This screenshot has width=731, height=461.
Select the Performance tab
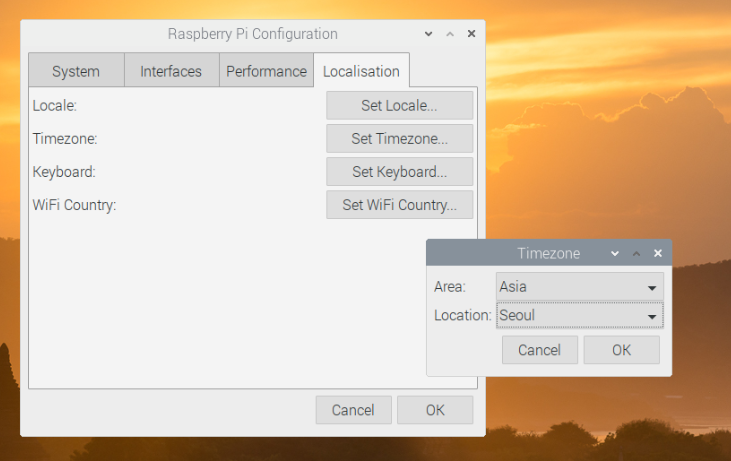(266, 71)
